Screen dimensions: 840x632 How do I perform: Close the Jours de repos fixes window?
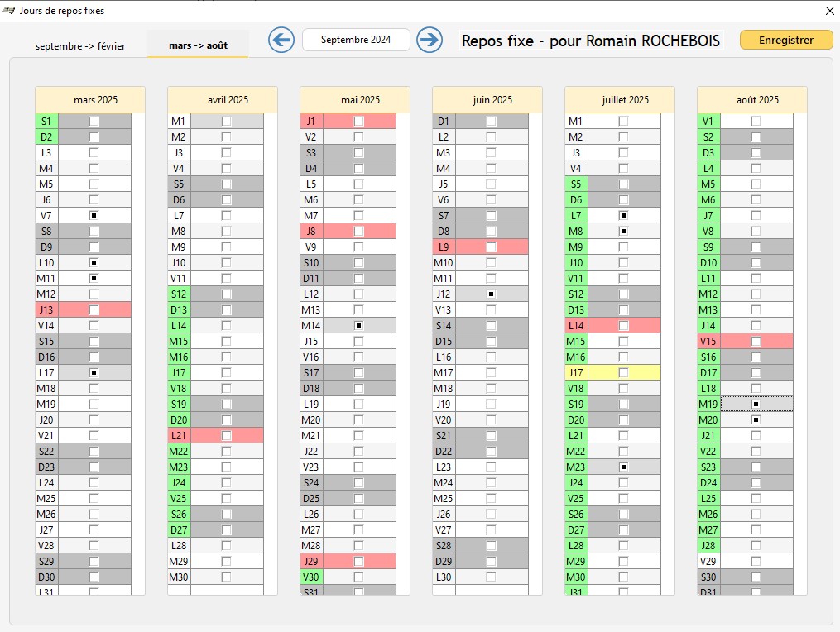829,11
